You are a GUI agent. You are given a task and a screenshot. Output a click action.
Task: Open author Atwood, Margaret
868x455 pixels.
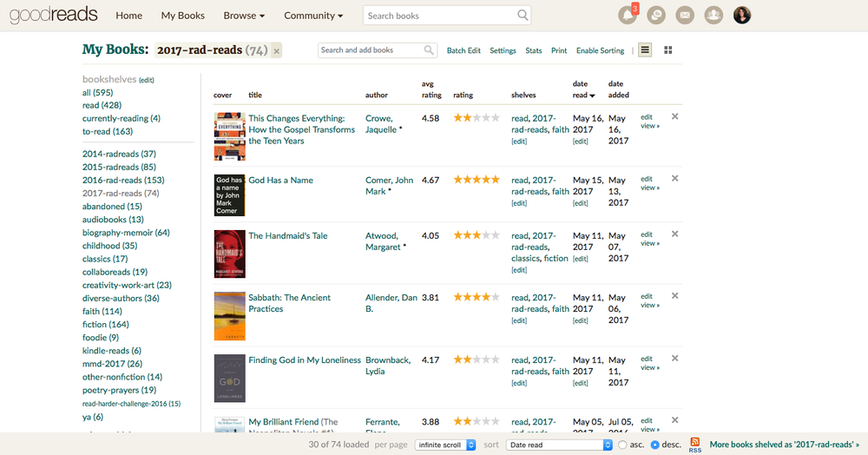383,241
